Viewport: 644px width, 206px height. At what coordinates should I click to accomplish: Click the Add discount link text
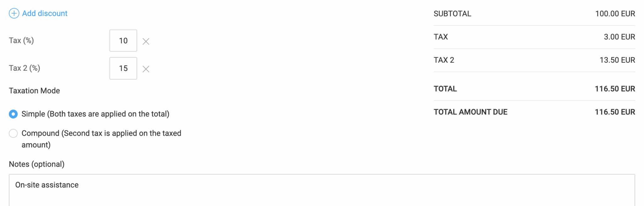(45, 14)
